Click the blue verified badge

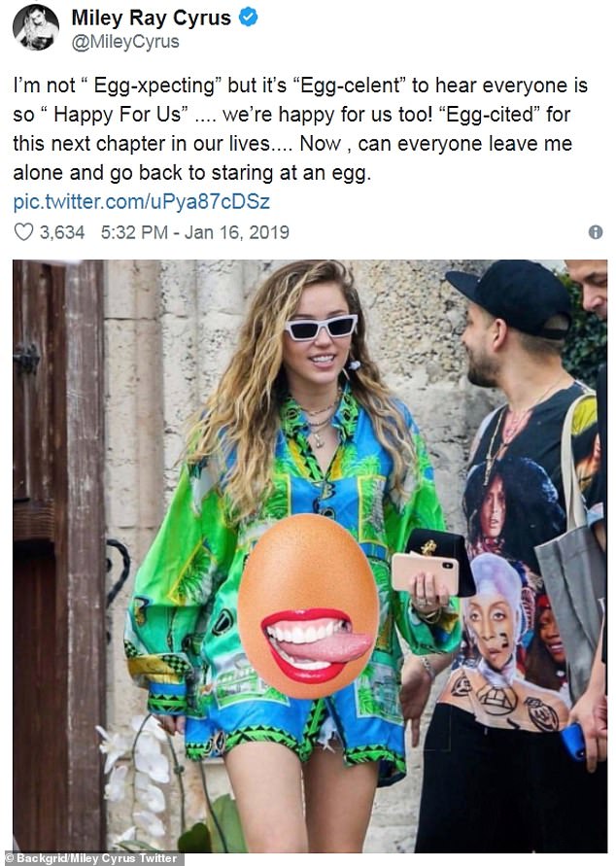pyautogui.click(x=248, y=17)
